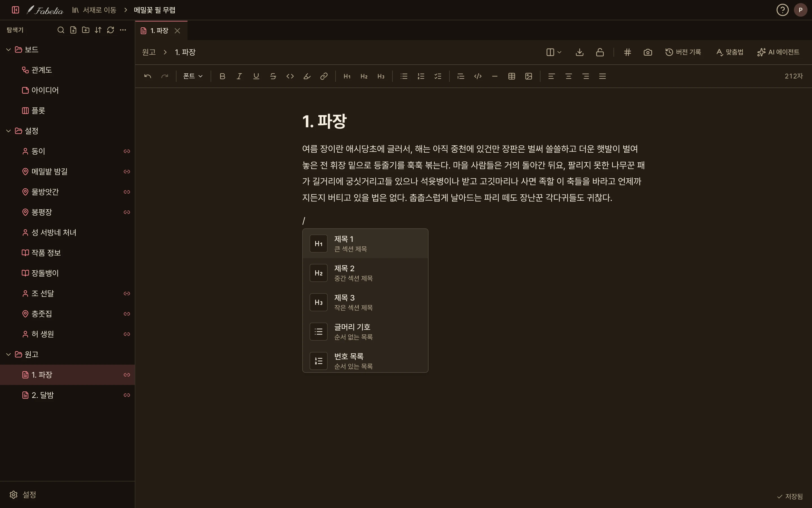812x508 pixels.
Task: Open 버전 기록 version history
Action: tap(683, 52)
